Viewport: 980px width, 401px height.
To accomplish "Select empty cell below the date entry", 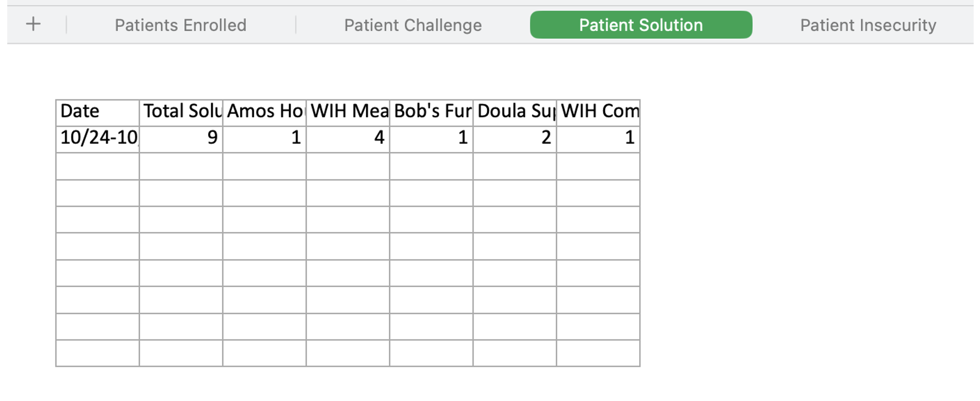I will pyautogui.click(x=97, y=166).
